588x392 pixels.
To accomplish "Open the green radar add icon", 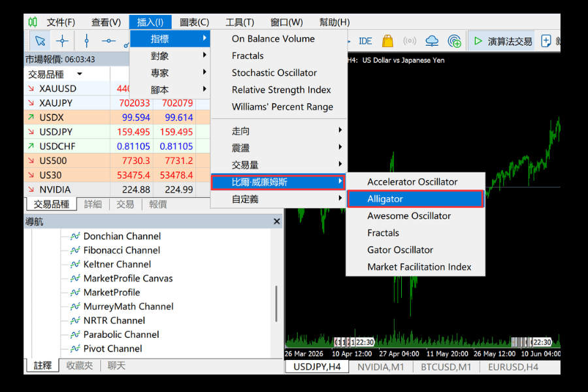I will pos(454,41).
